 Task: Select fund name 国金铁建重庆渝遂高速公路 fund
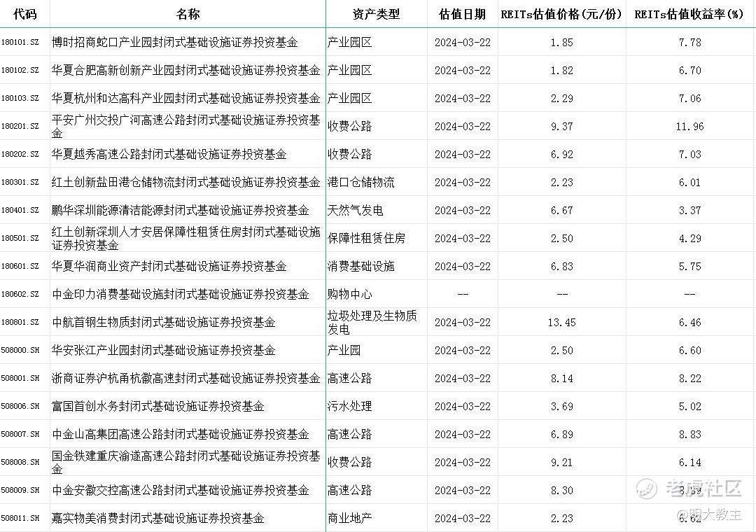(185, 461)
